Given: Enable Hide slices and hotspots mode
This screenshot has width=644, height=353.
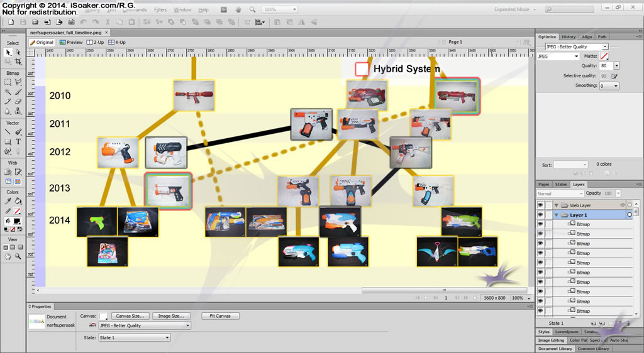Looking at the screenshot, I should point(8,182).
